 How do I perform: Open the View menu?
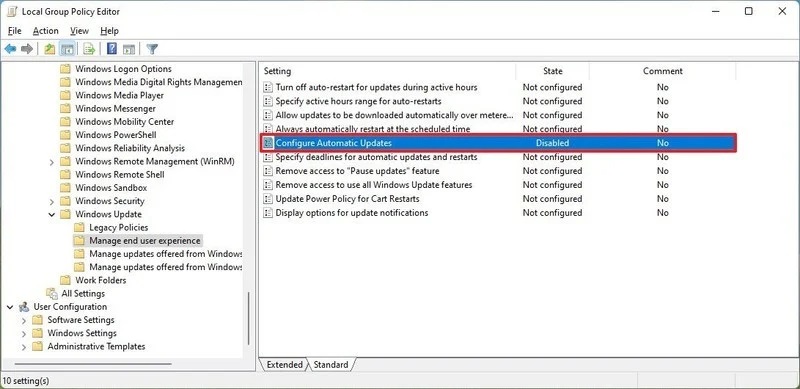point(79,31)
